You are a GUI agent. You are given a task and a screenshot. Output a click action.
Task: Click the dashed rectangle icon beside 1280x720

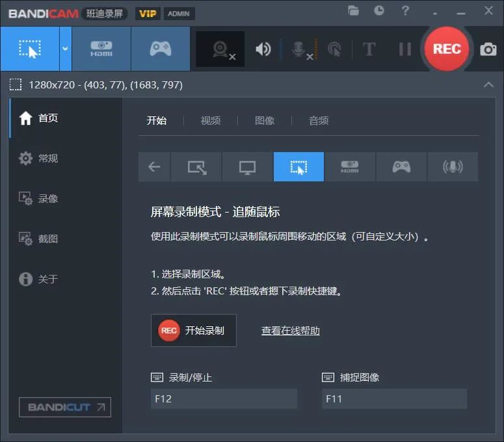16,84
